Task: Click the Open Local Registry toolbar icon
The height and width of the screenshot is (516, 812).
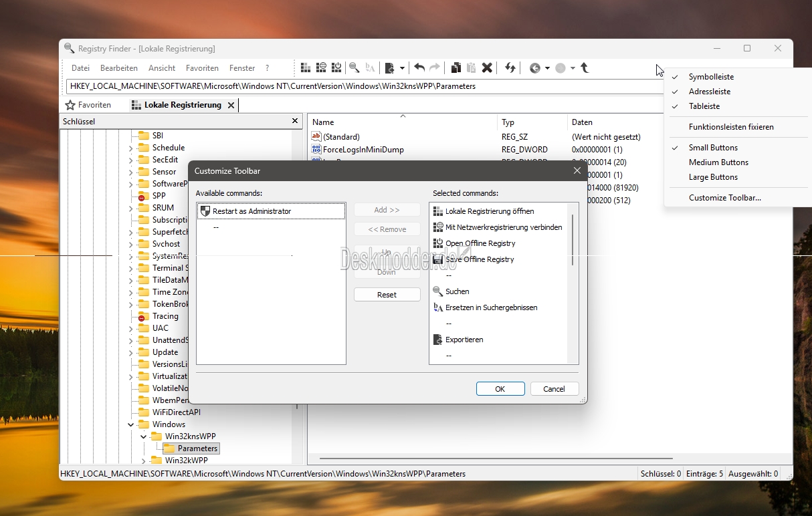Action: pos(306,68)
